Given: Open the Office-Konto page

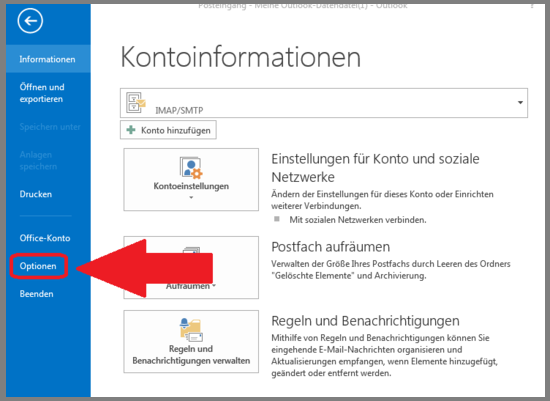Looking at the screenshot, I should [45, 238].
